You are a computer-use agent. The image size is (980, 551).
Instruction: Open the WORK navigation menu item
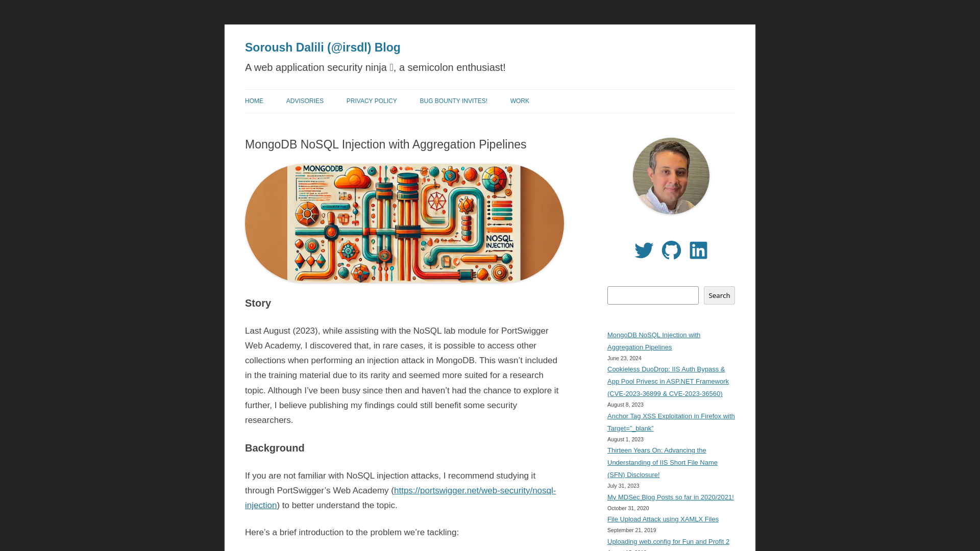point(520,101)
